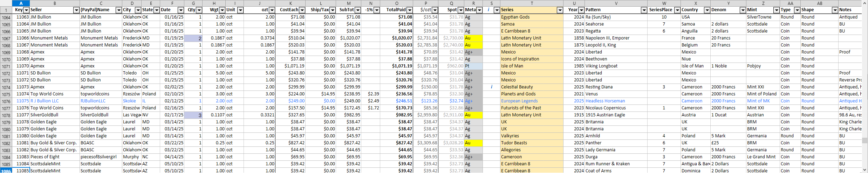Select row header 1076
Screen dimensions: 868x173
point(6,101)
